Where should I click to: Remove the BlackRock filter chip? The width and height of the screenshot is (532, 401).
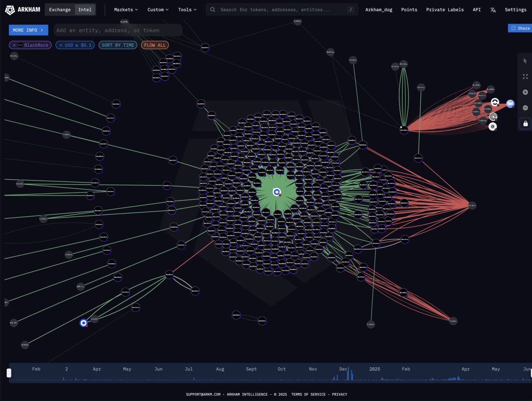pyautogui.click(x=14, y=45)
